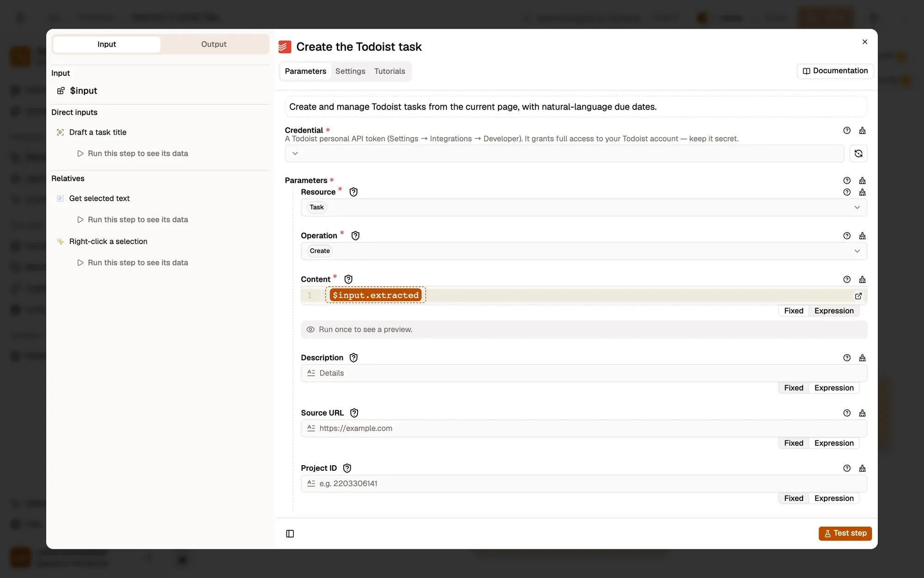The image size is (924, 578).
Task: Open Content row help icon
Action: [847, 279]
